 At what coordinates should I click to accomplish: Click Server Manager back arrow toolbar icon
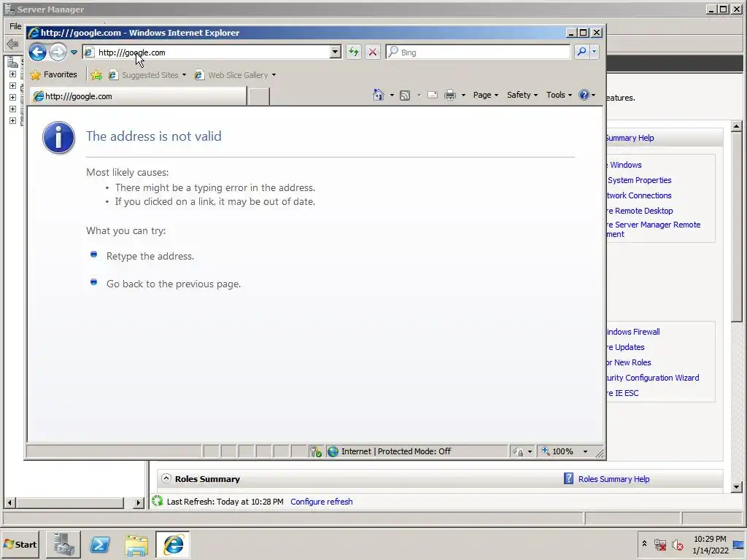[x=13, y=44]
